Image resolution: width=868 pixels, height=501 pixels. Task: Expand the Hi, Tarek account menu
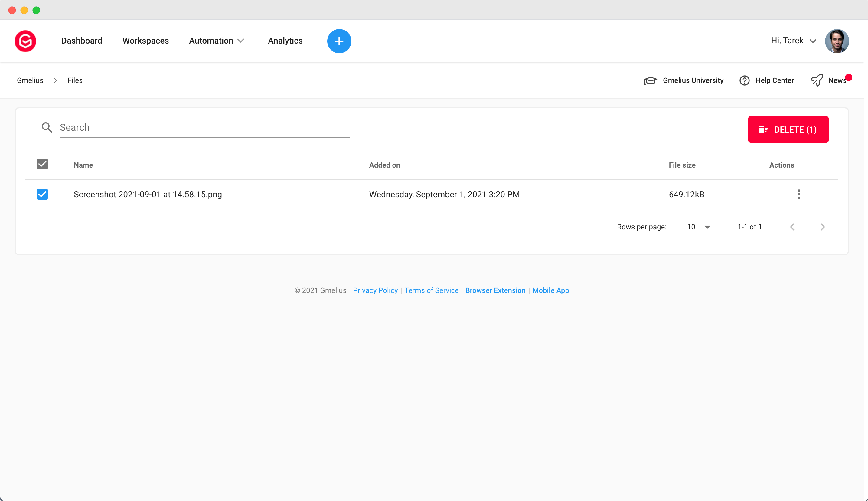793,41
